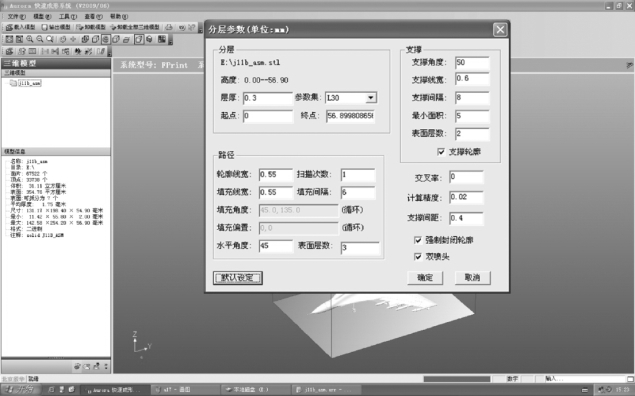Image resolution: width=635 pixels, height=396 pixels.
Task: Click the zoom-window magnifier icon
Action: pos(50,39)
